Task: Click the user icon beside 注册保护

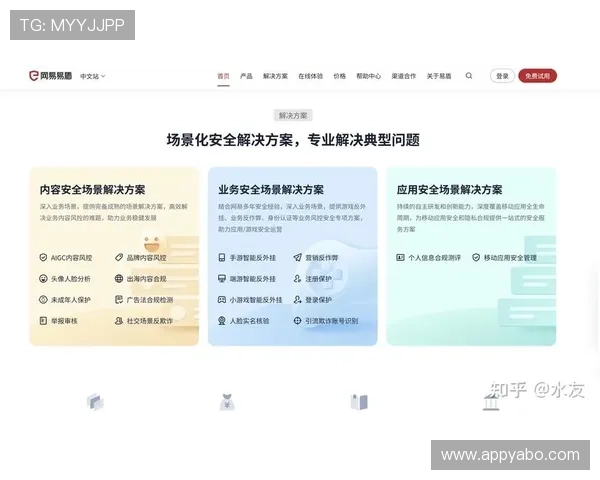Action: click(x=297, y=278)
